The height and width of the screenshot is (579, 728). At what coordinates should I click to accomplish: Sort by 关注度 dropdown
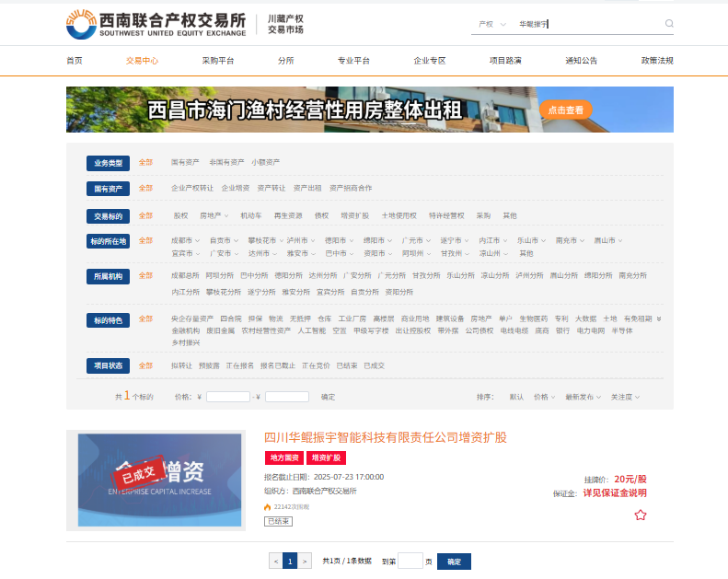pyautogui.click(x=625, y=397)
